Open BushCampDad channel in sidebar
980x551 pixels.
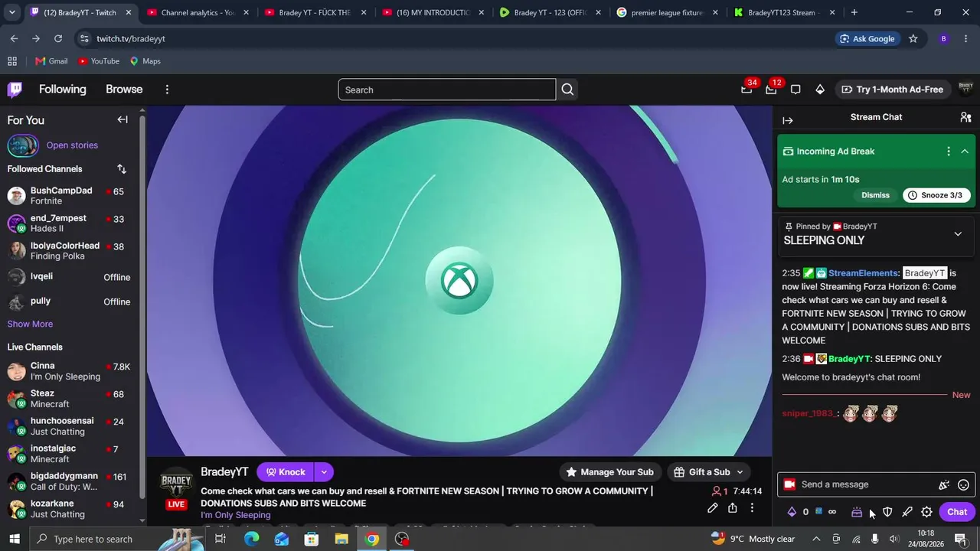click(x=69, y=196)
